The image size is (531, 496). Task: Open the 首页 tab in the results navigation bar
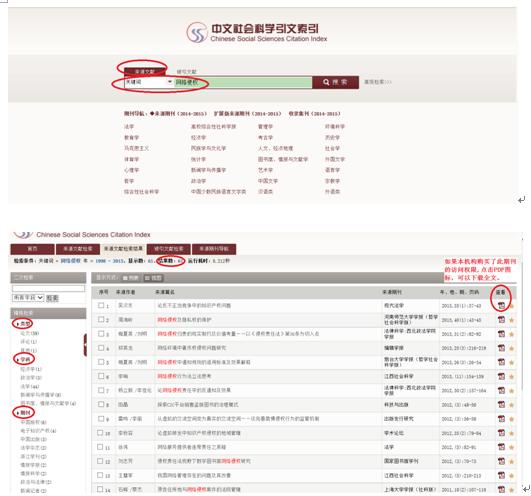coord(33,249)
